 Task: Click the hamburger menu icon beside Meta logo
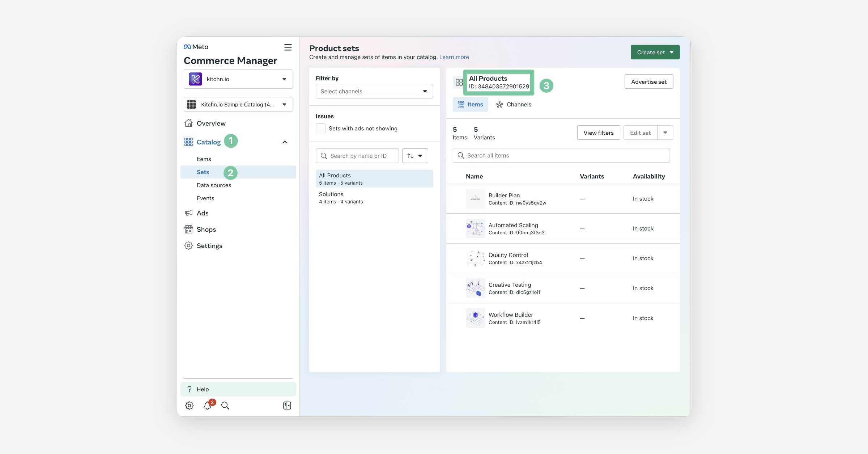pos(288,47)
